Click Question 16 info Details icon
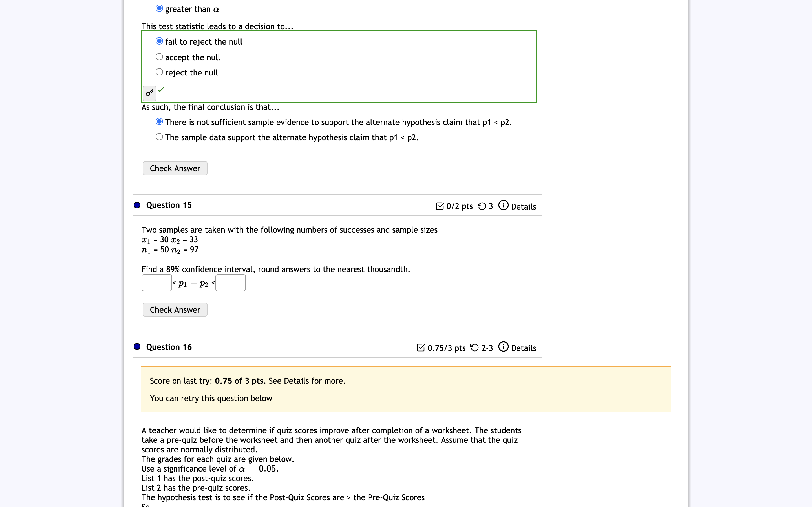 503,347
